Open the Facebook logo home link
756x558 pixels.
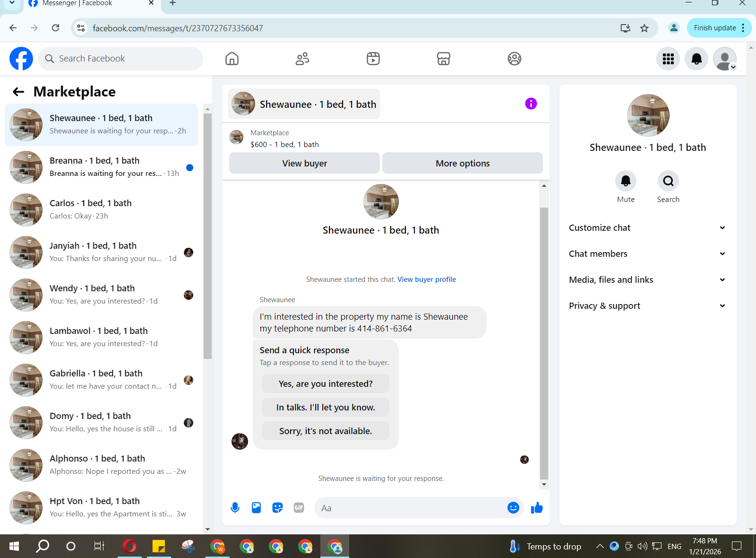[x=21, y=59]
